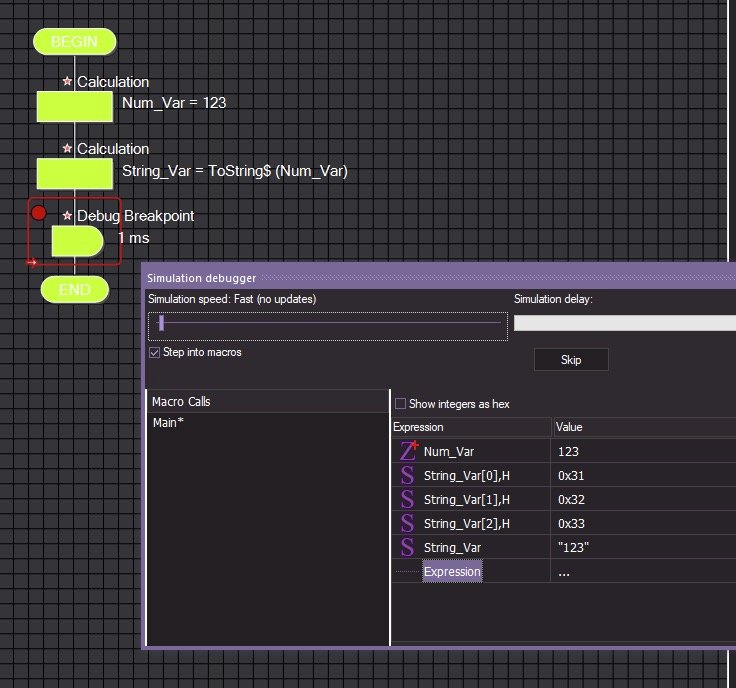Select the String_Var[2],H expression

point(467,523)
